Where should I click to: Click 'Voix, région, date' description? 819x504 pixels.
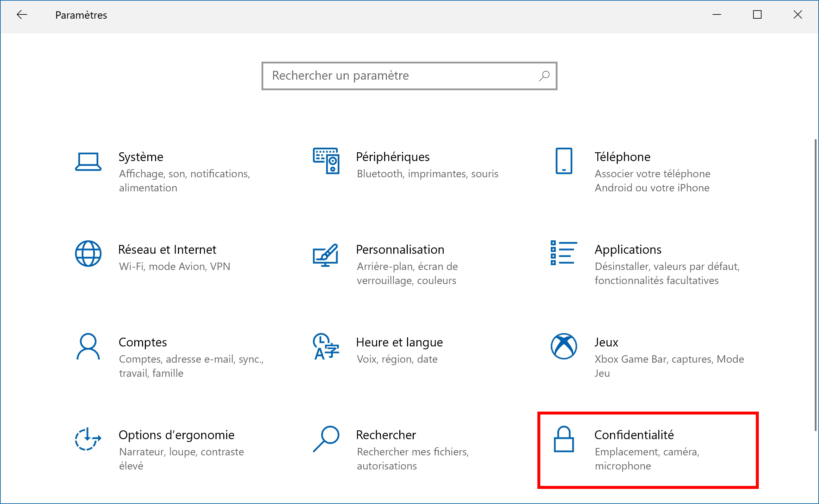tap(397, 359)
